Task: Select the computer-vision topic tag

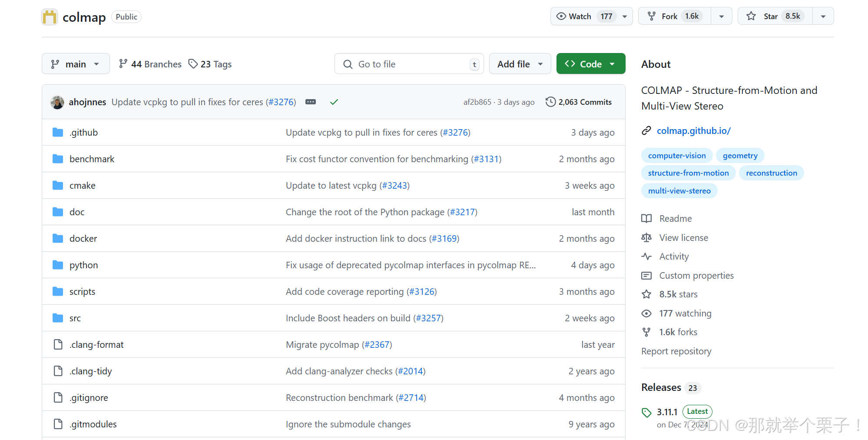Action: tap(677, 156)
